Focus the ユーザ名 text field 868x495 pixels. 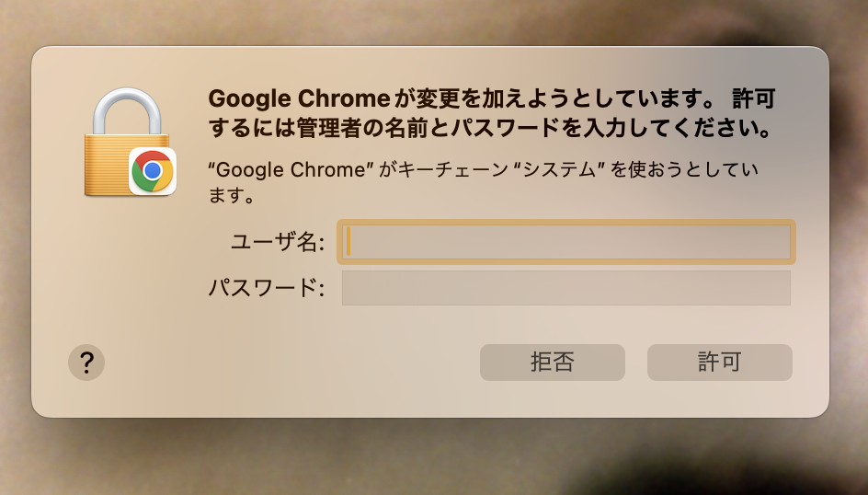point(565,242)
